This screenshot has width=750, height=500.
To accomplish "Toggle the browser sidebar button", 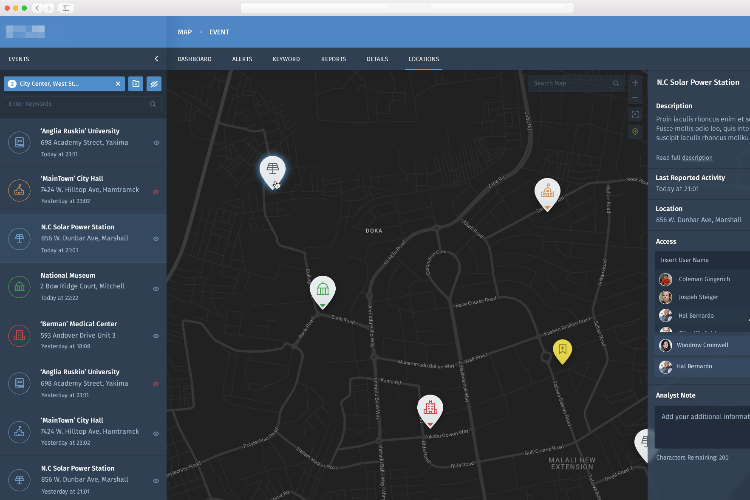I will [66, 8].
